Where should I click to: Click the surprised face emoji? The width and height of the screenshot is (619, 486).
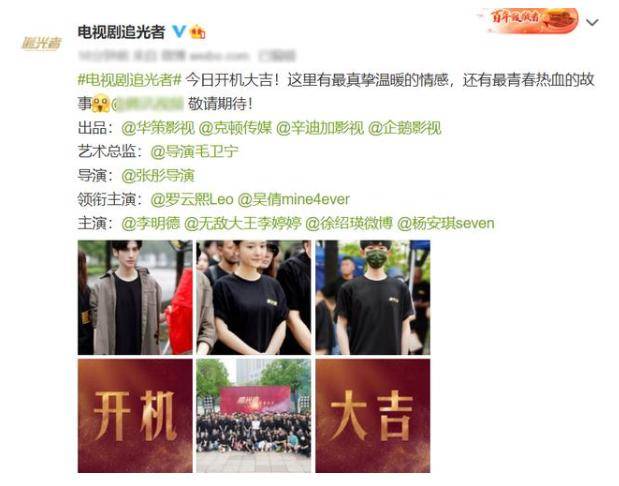pos(100,103)
